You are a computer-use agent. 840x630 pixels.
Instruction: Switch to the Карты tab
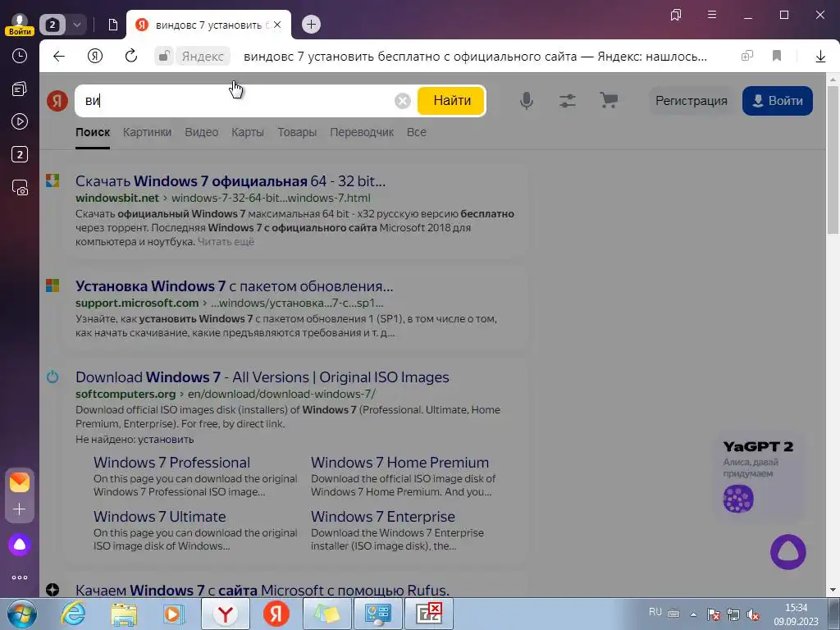point(248,132)
